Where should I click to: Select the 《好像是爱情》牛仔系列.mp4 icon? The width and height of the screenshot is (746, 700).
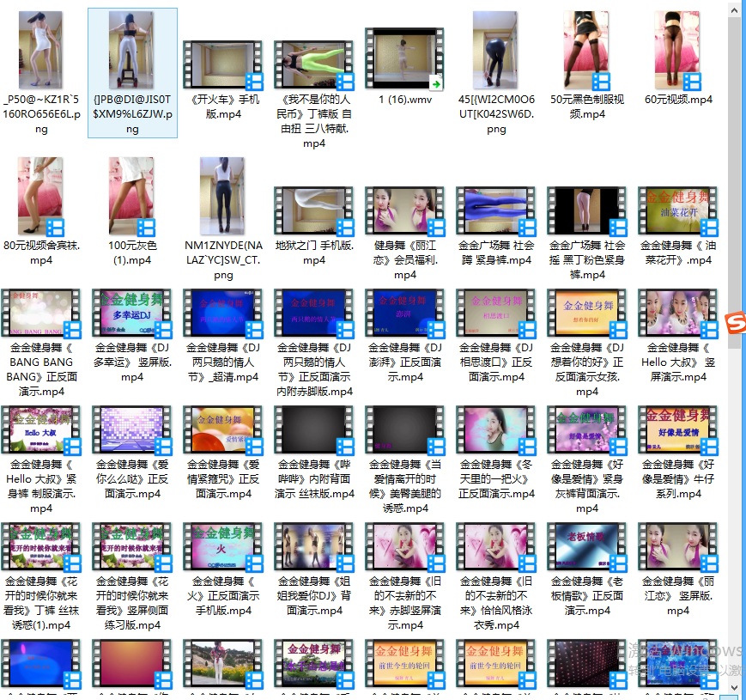(677, 430)
